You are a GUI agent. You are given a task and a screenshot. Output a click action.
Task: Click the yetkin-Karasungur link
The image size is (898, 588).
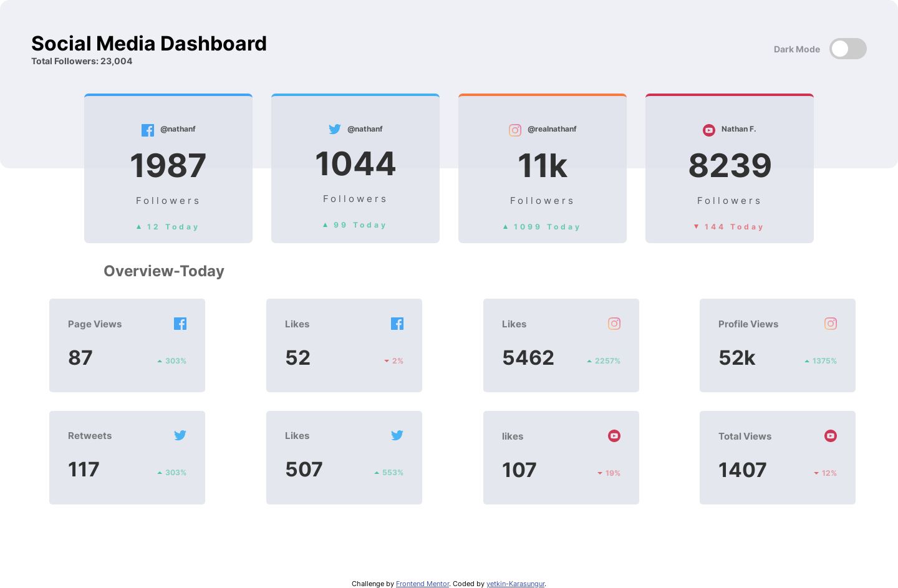coord(516,584)
